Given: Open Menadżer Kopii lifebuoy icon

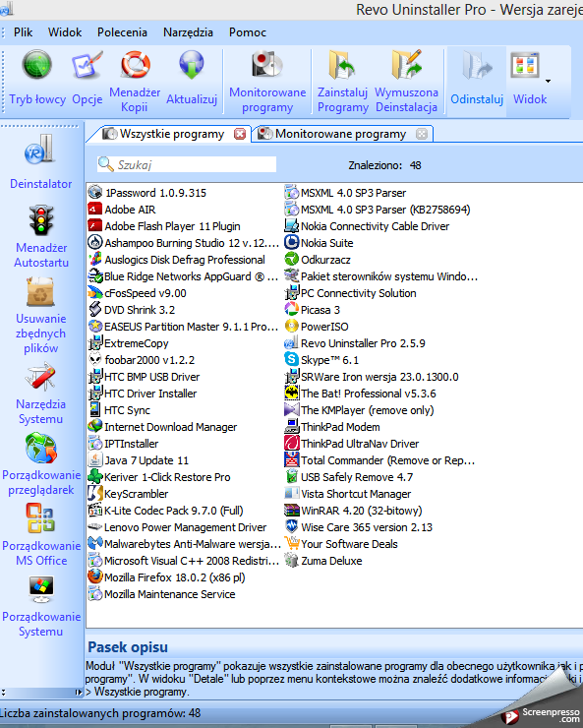Looking at the screenshot, I should pos(135,65).
